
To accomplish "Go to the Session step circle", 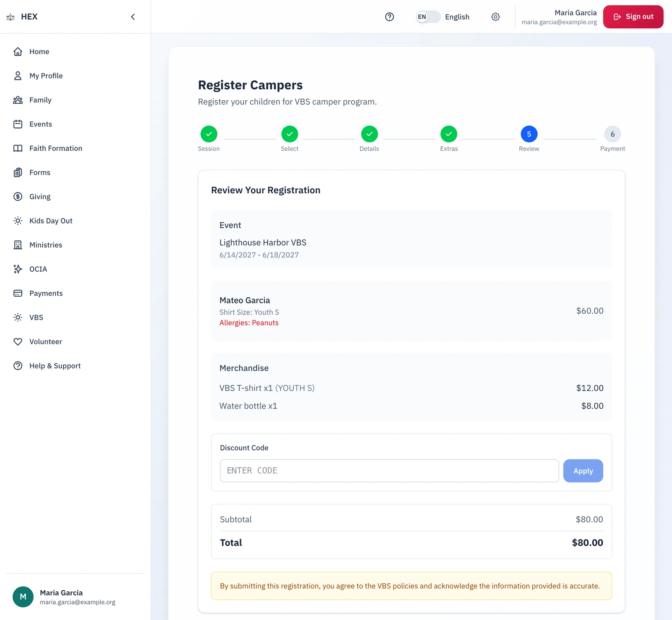I will [209, 134].
